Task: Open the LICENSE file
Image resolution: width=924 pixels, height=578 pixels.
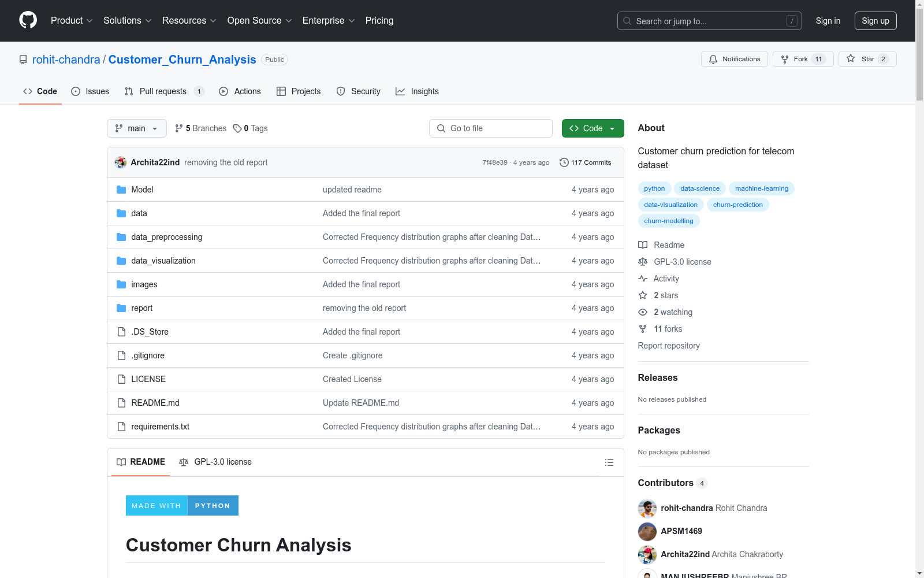Action: click(148, 379)
